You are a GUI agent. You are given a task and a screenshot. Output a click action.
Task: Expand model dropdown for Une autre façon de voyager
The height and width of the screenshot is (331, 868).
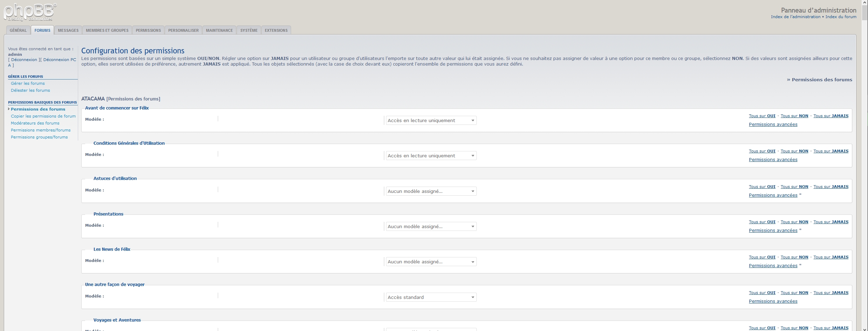point(431,297)
